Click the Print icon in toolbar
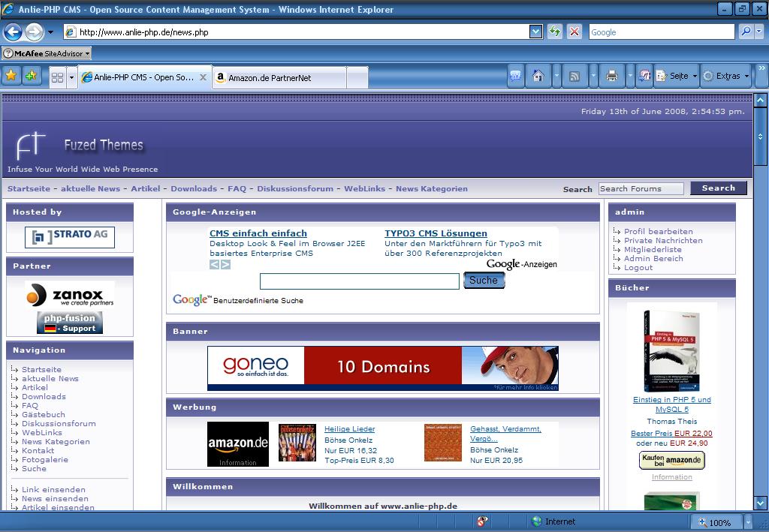 click(612, 77)
